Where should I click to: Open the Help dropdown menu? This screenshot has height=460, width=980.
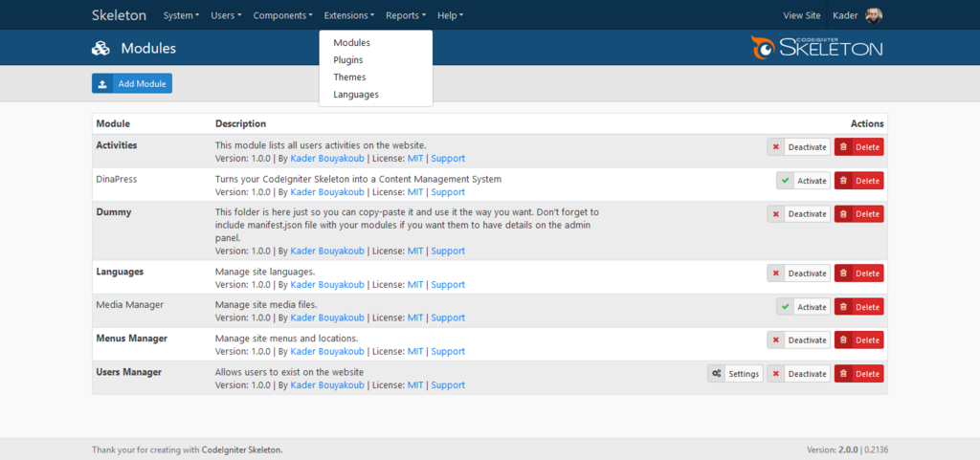[450, 15]
